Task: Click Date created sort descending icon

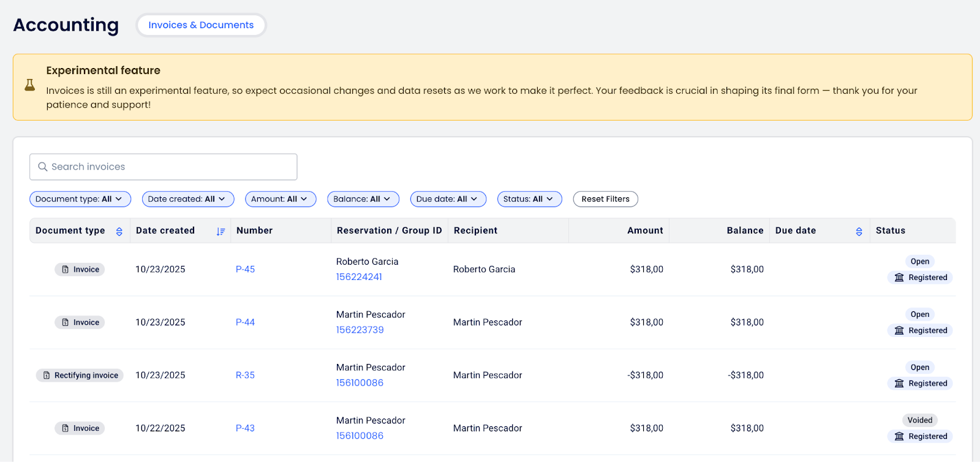Action: [221, 231]
